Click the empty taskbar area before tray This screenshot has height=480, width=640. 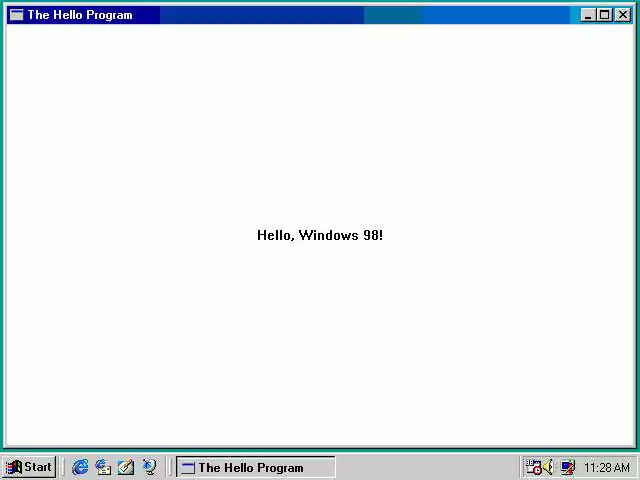(430, 467)
